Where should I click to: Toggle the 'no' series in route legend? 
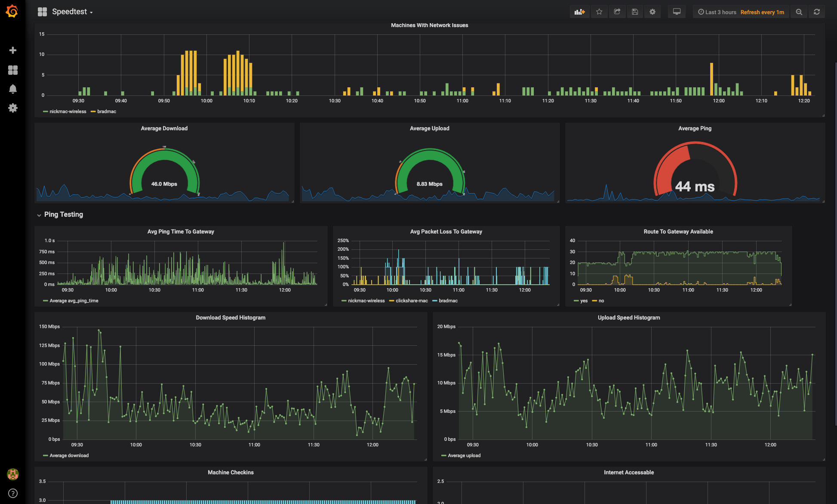tap(601, 301)
